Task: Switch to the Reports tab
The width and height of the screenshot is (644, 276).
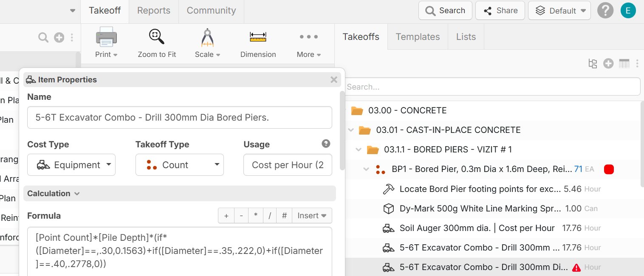Action: coord(153,11)
